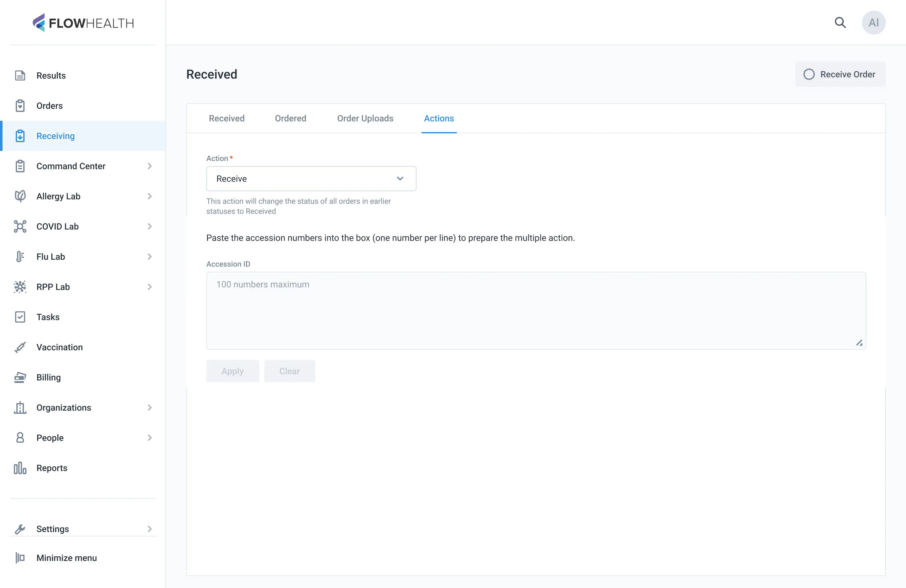Click the Flu Lab thermometer icon
The image size is (906, 588).
point(20,257)
